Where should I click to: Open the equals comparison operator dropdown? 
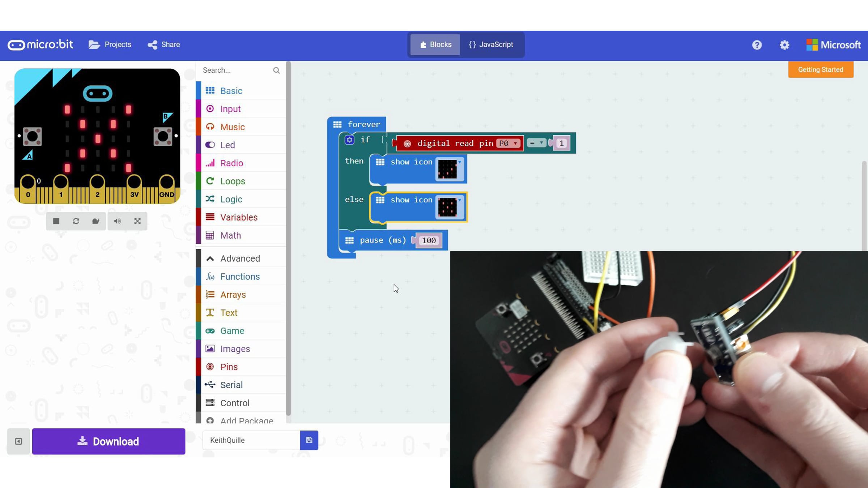point(536,143)
